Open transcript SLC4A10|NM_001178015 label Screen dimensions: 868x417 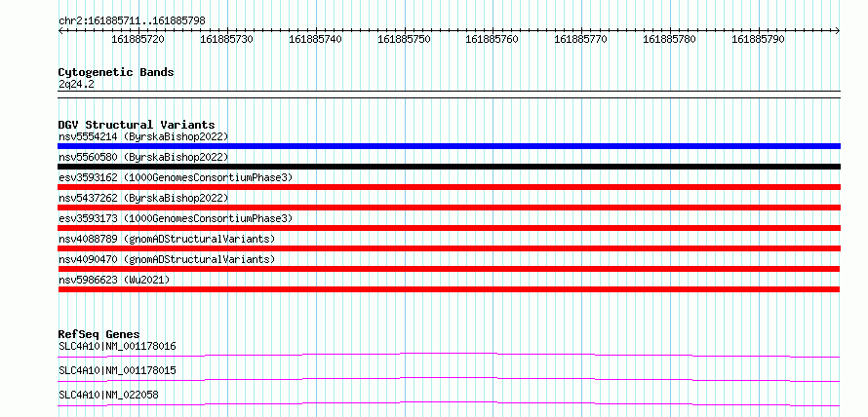click(x=117, y=370)
